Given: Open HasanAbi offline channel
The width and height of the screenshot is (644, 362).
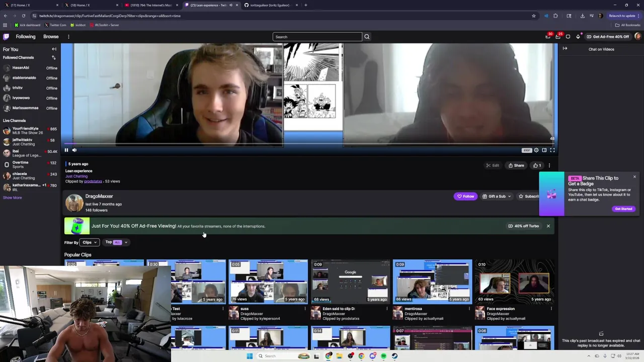Looking at the screenshot, I should (x=30, y=68).
